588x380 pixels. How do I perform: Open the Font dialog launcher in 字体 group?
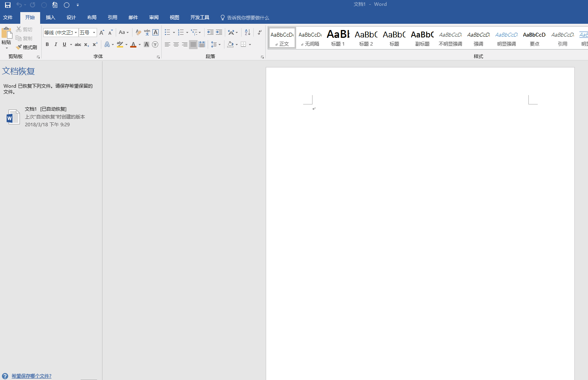(158, 57)
